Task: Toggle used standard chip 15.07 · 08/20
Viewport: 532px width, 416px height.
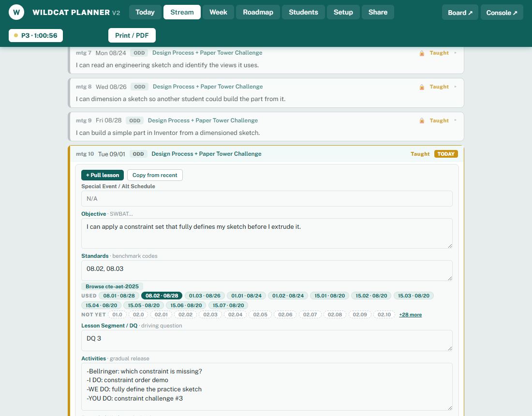Action: (228, 305)
